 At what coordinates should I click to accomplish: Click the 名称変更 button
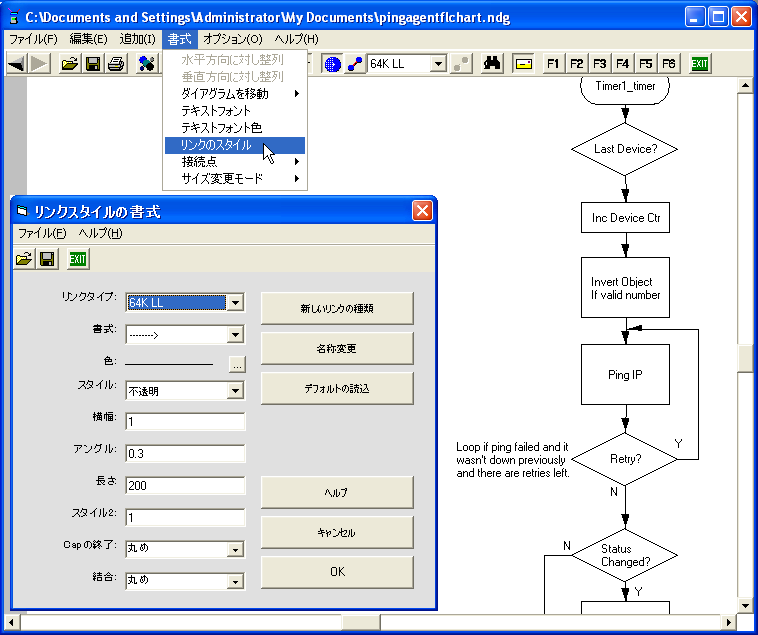337,348
